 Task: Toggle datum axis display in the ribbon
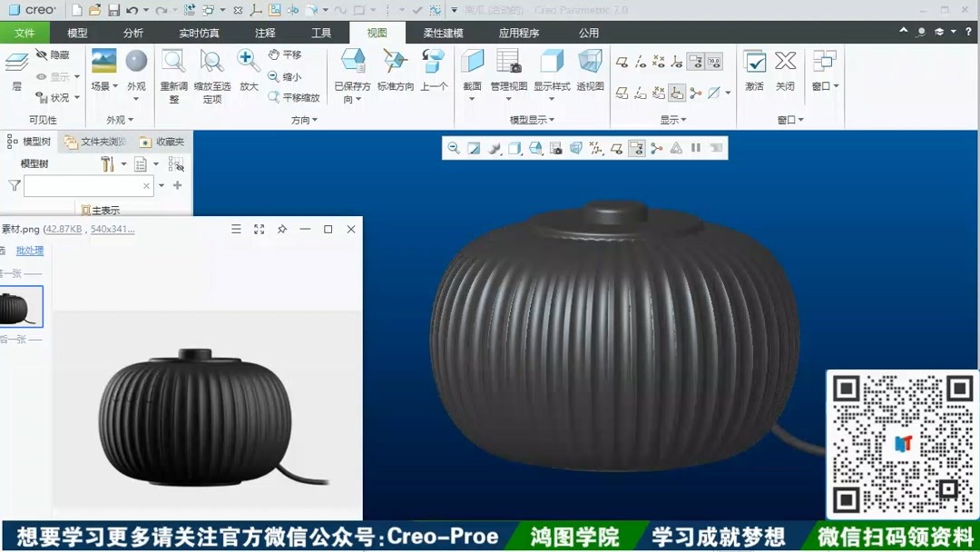tap(640, 61)
